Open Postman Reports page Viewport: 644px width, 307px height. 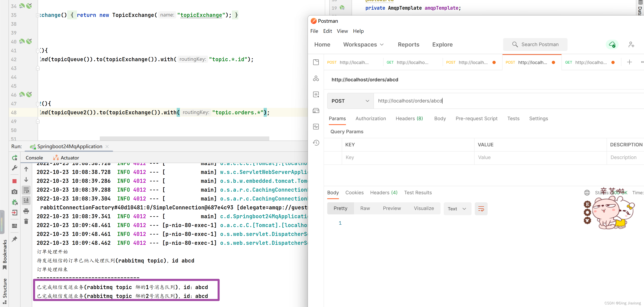(409, 44)
